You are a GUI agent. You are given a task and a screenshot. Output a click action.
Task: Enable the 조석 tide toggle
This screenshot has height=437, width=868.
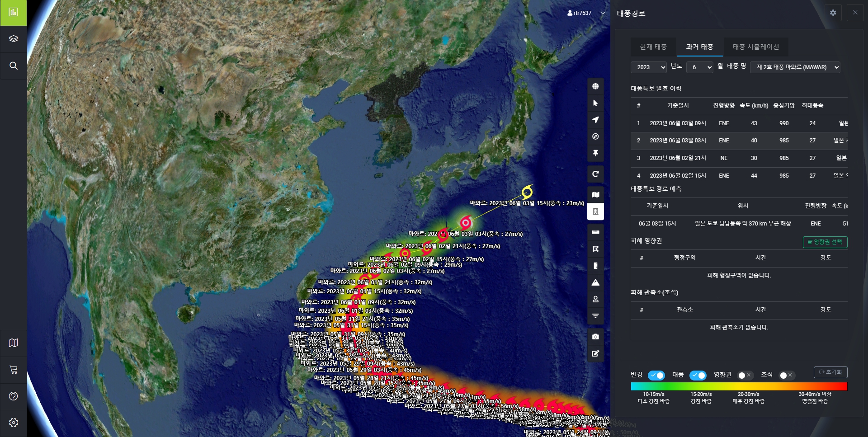[x=786, y=375]
